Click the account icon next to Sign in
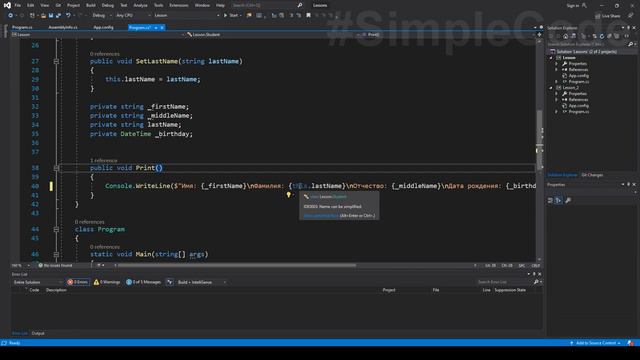This screenshot has width=640, height=360. (x=584, y=5)
